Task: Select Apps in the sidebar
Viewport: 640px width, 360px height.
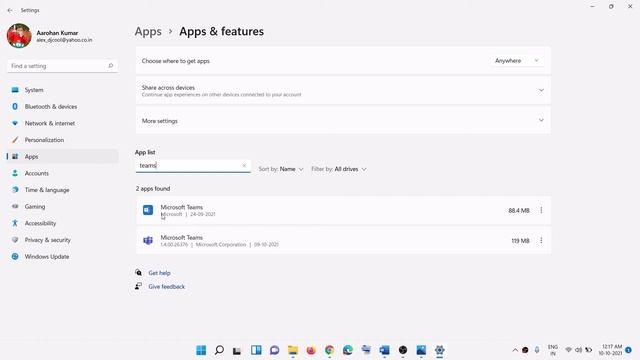Action: [x=62, y=157]
